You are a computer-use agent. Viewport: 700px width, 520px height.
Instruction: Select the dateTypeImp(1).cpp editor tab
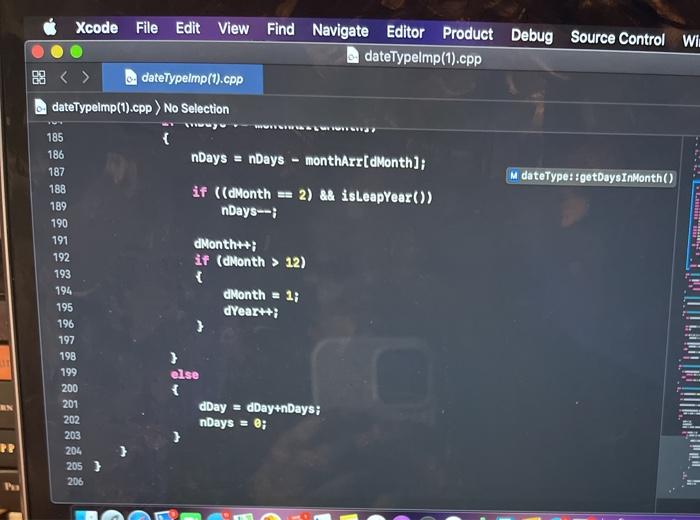[183, 78]
